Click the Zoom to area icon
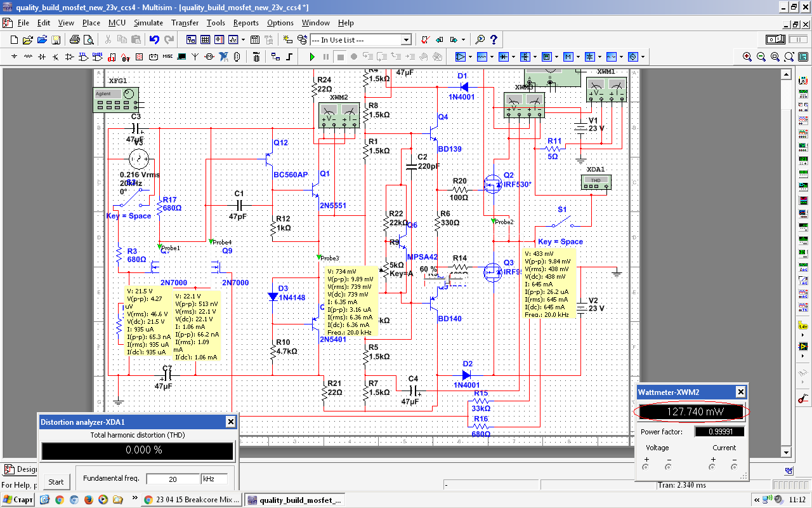 (775, 57)
